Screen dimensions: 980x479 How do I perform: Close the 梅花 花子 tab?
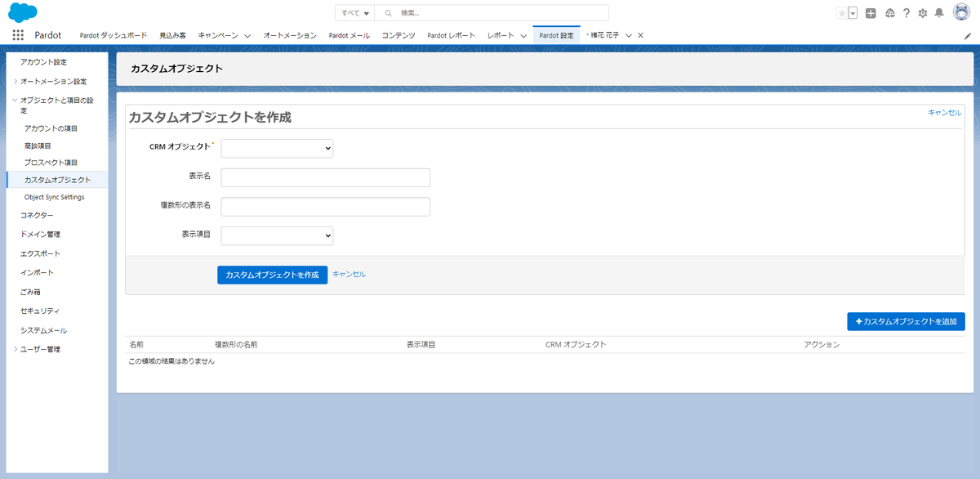640,35
